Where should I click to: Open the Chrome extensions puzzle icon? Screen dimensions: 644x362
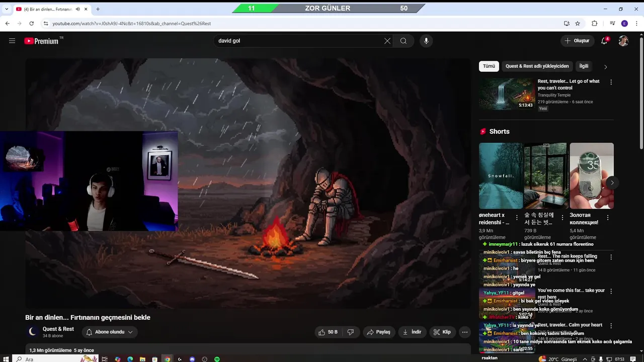595,23
